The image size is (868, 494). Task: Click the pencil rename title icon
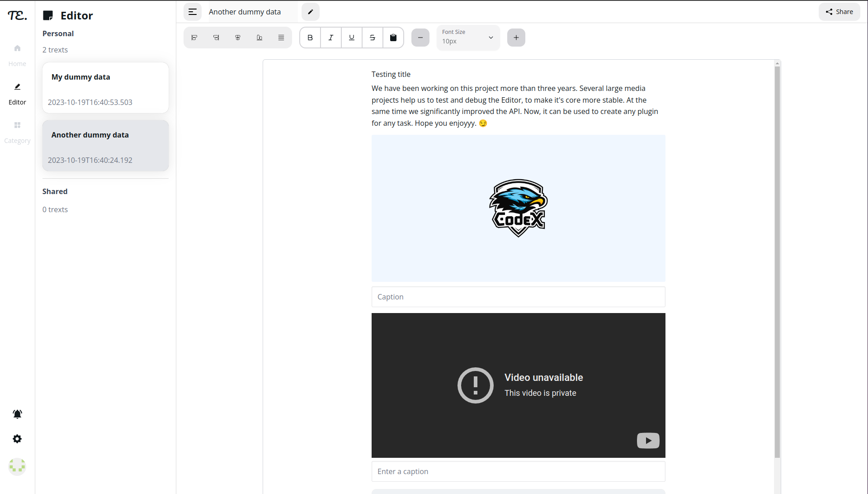[x=311, y=12]
